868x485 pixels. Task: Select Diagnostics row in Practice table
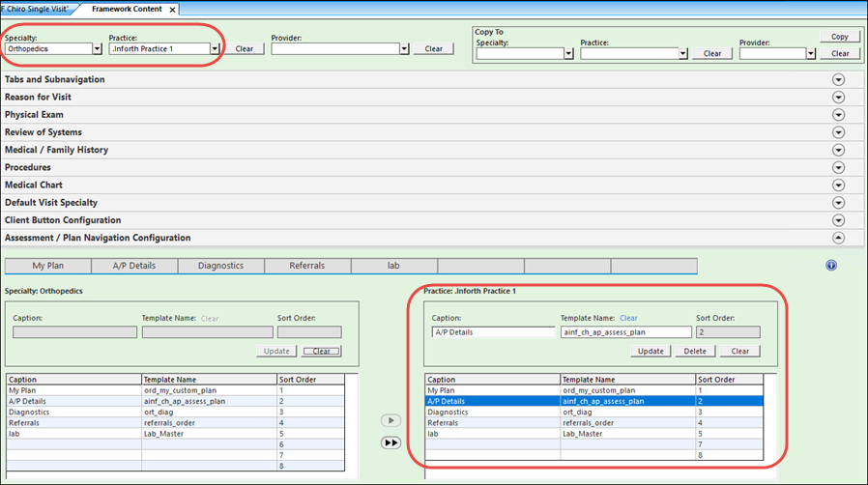pyautogui.click(x=594, y=412)
